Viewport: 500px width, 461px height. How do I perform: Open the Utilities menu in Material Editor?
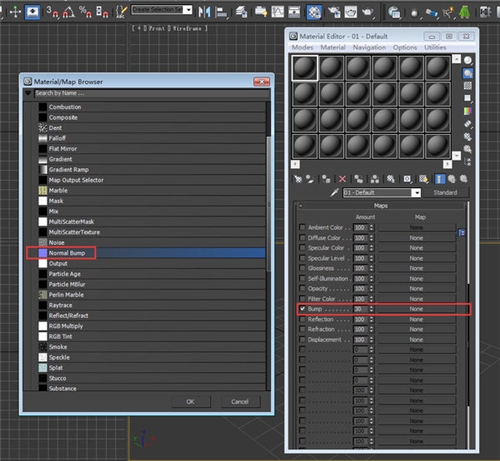pyautogui.click(x=435, y=48)
